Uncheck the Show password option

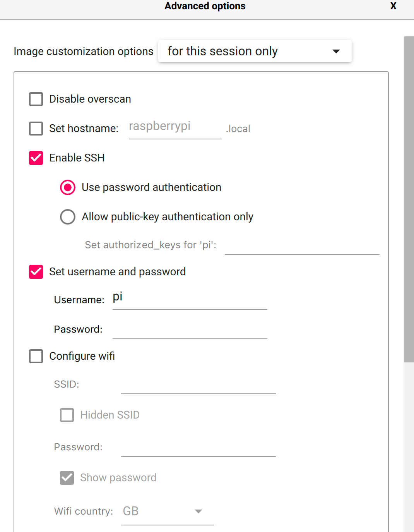click(x=67, y=478)
